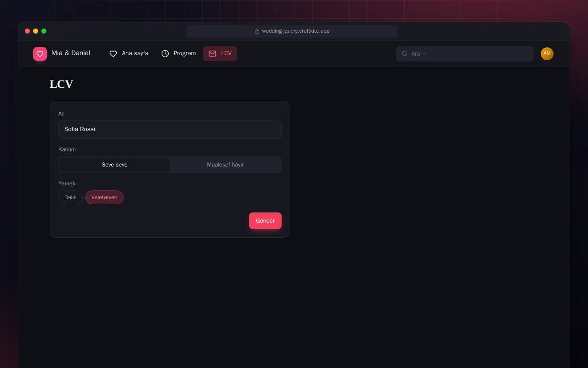Select the Balık meal chip
The width and height of the screenshot is (588, 368).
tap(70, 197)
